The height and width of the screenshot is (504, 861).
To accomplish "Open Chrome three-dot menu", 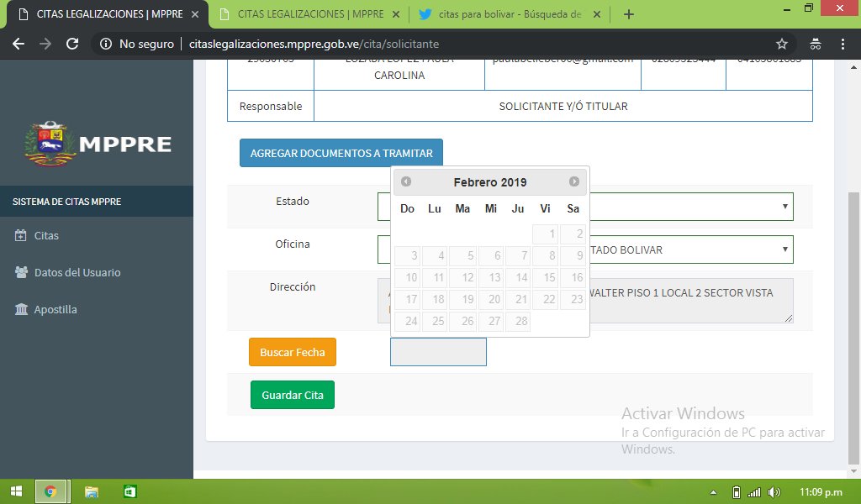I will tap(843, 44).
